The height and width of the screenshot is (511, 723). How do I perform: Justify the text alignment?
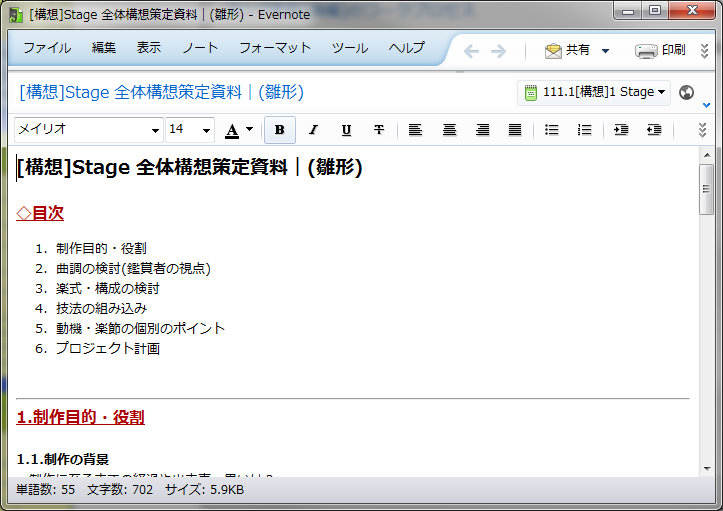point(515,130)
